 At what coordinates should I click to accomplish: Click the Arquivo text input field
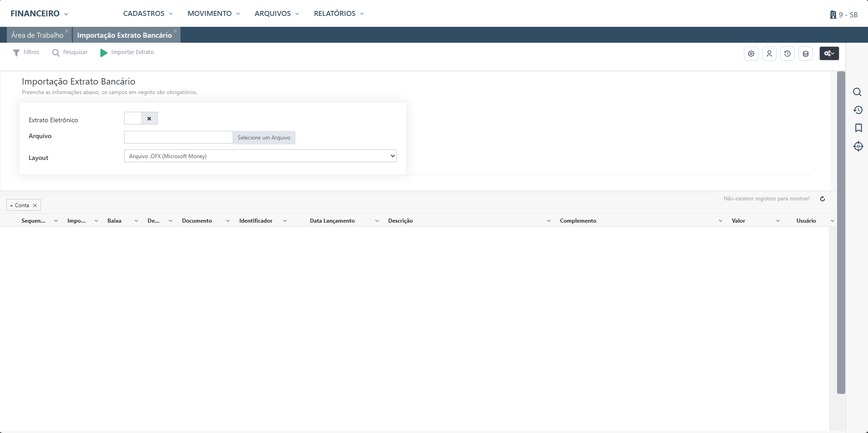tap(178, 137)
